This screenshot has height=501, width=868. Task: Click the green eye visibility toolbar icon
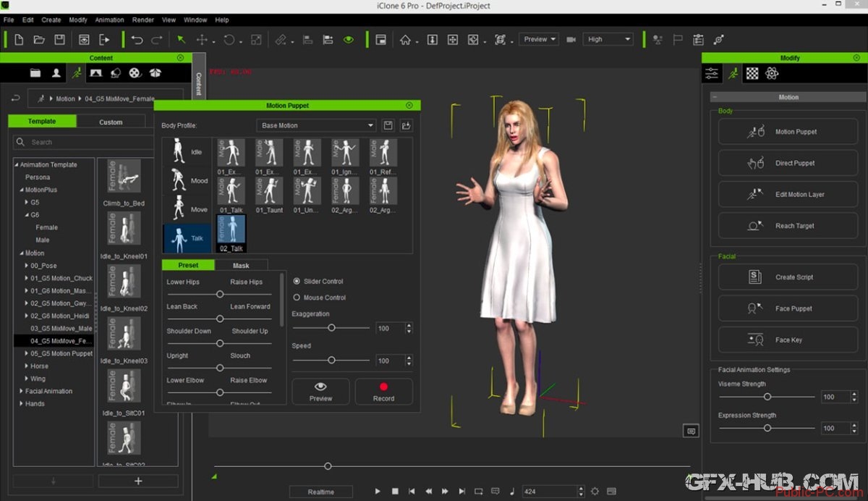click(x=349, y=40)
